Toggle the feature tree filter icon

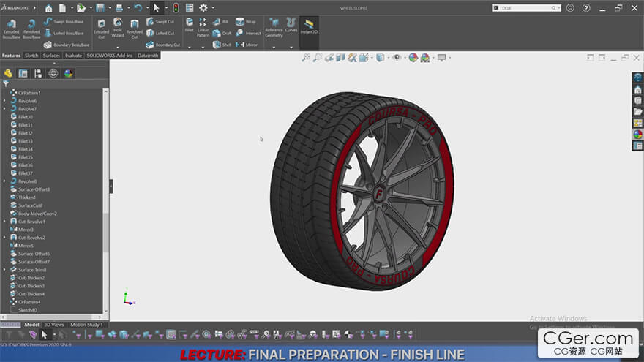tap(7, 83)
